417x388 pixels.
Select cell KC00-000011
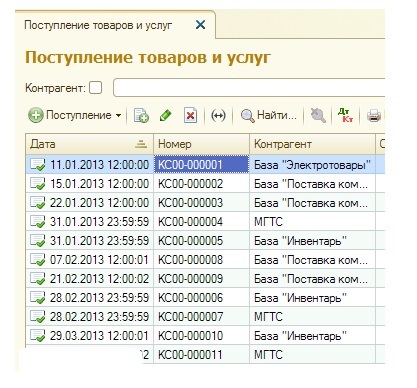[201, 355]
